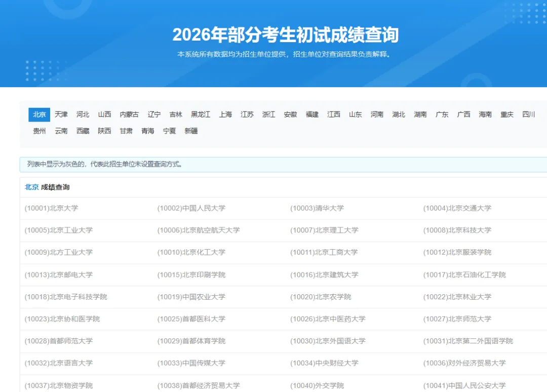Select the 北京 province tab
This screenshot has width=547, height=392.
[x=39, y=114]
